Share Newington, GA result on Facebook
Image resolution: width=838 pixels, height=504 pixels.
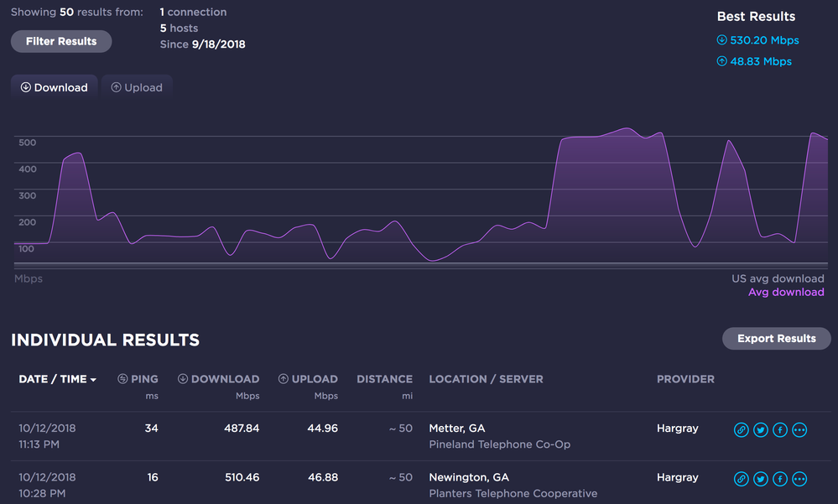click(x=780, y=479)
